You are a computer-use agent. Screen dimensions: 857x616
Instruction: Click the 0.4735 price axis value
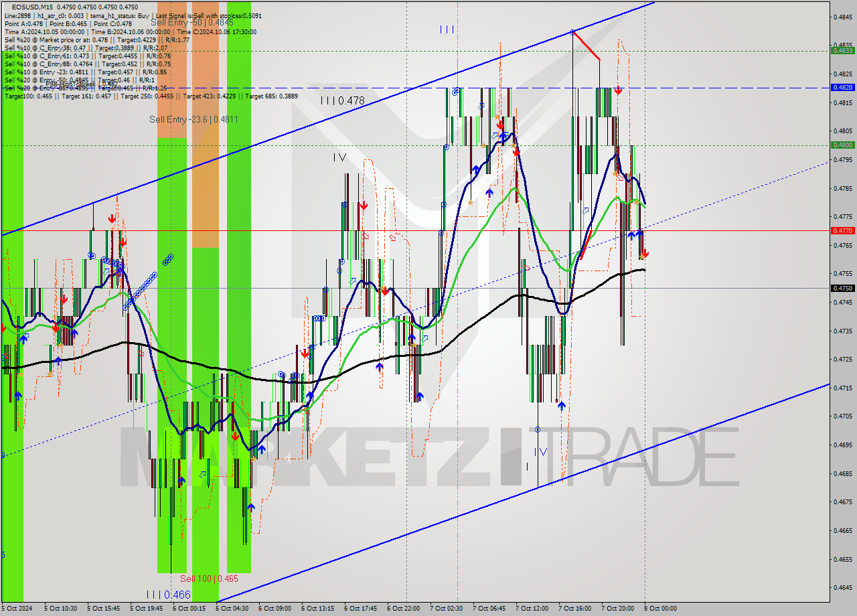[x=842, y=331]
